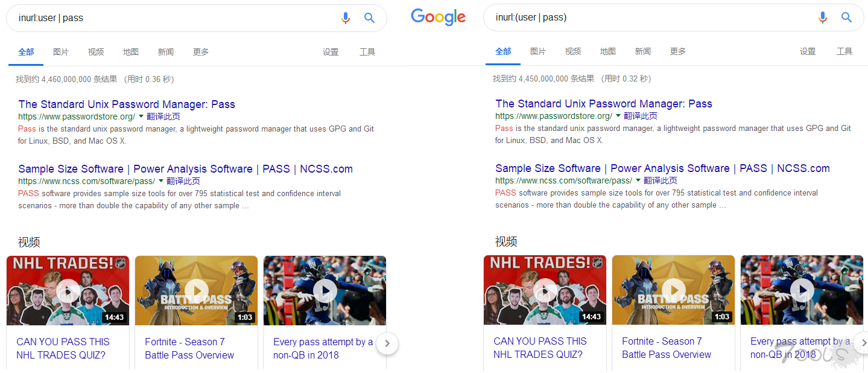Viewport: 868px width, 373px height.
Task: Expand dropdown arrow beside right passwordstore.org URL
Action: click(618, 115)
